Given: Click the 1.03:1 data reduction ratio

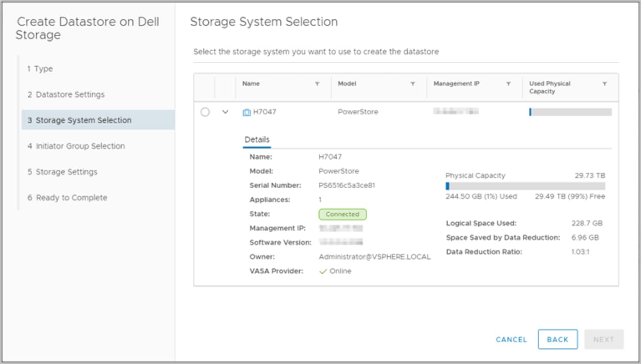Looking at the screenshot, I should 580,252.
